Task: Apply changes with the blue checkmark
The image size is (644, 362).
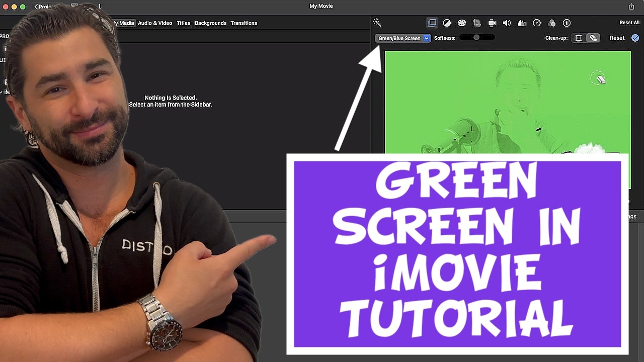Action: point(635,38)
